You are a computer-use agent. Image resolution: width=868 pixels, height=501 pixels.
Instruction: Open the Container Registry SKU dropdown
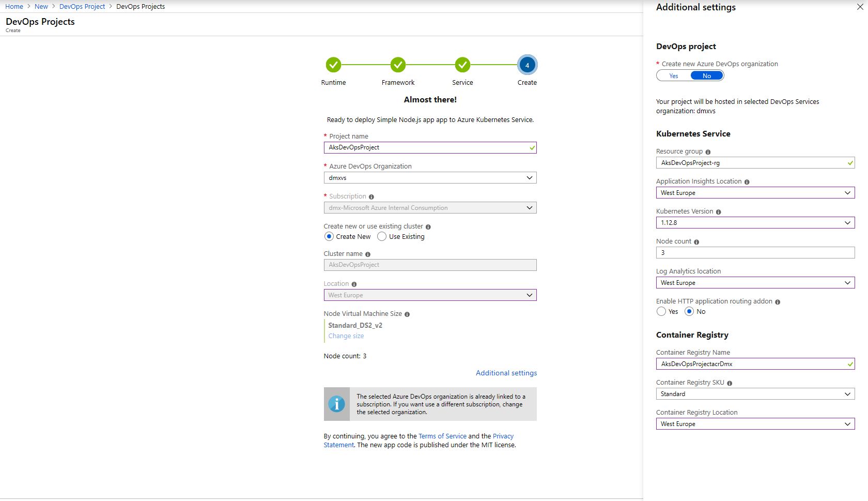[755, 394]
